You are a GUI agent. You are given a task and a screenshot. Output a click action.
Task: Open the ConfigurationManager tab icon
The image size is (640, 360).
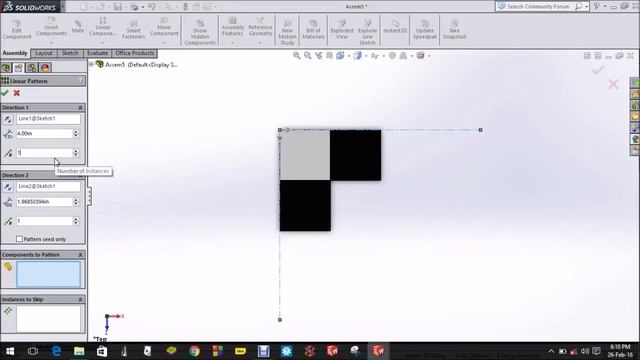pos(32,67)
